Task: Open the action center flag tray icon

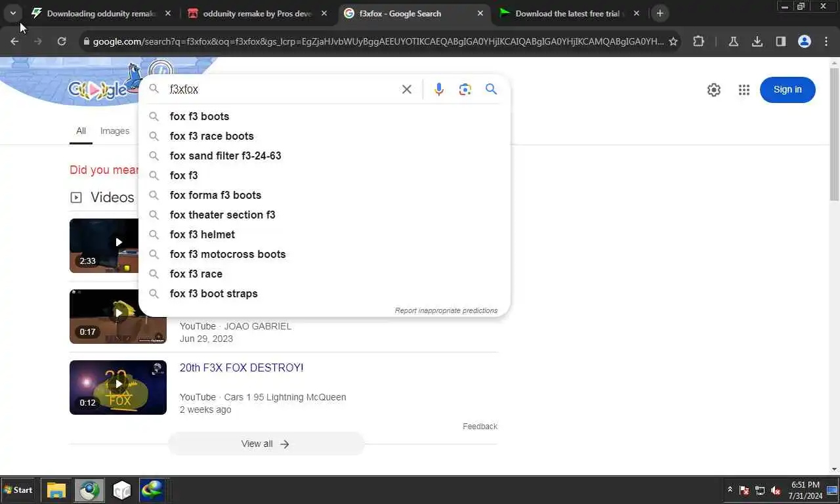Action: pyautogui.click(x=745, y=490)
